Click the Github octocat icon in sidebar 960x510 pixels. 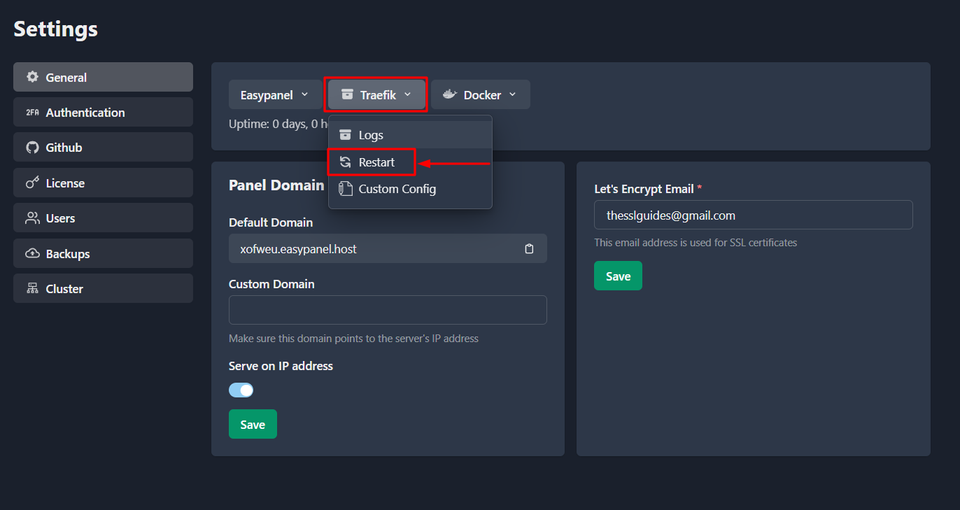click(33, 148)
